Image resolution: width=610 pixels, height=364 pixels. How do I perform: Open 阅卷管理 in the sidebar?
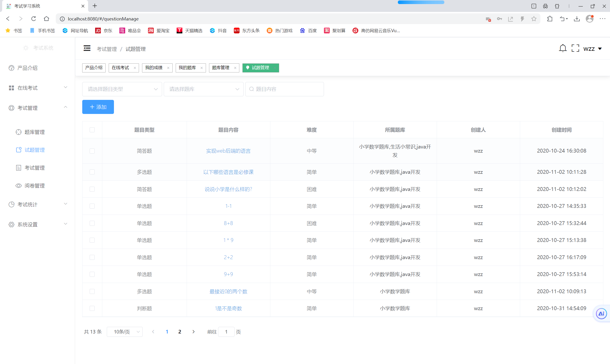(35, 186)
